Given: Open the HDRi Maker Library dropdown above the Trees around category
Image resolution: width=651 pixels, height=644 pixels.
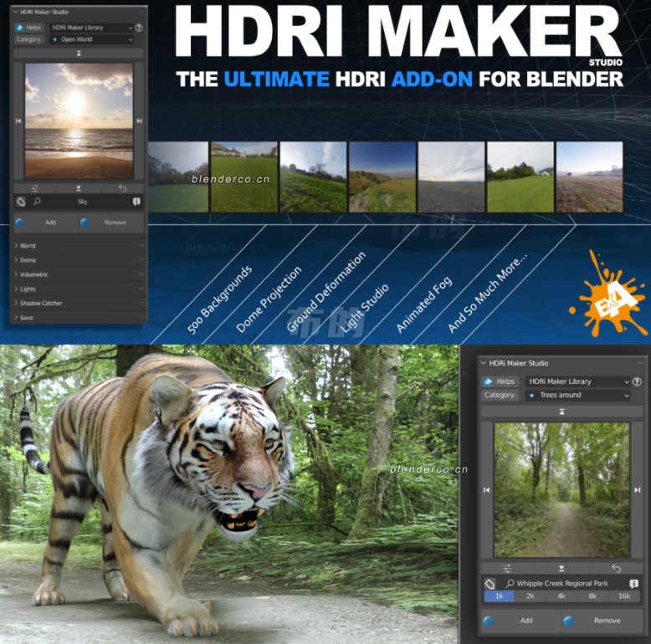Looking at the screenshot, I should tap(577, 381).
